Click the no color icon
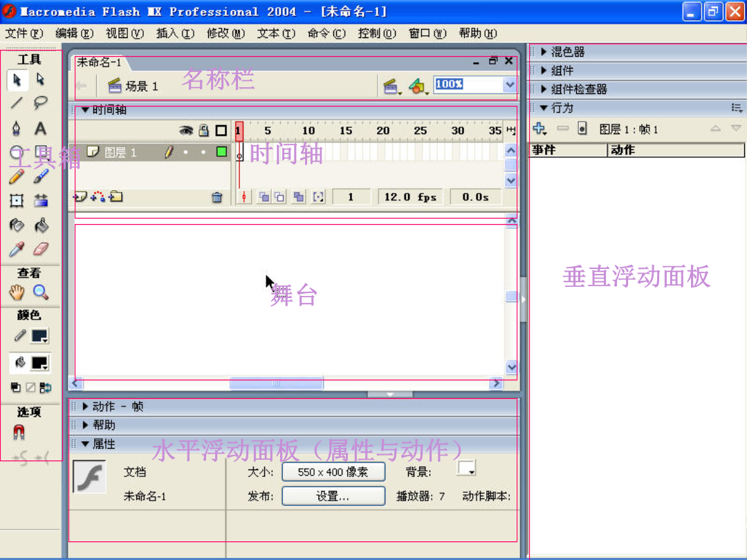The width and height of the screenshot is (747, 560). [x=30, y=387]
